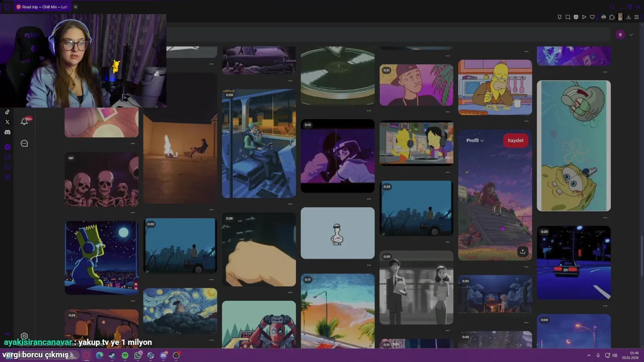The width and height of the screenshot is (644, 362).
Task: Click the Pinterest search bar
Action: click(387, 35)
